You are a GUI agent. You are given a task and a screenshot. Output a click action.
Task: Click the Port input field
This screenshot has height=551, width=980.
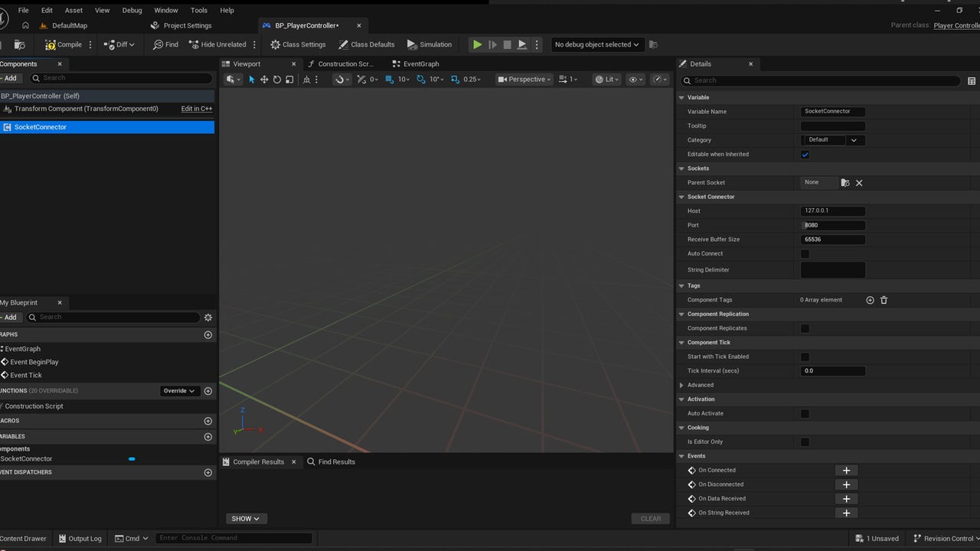(833, 225)
